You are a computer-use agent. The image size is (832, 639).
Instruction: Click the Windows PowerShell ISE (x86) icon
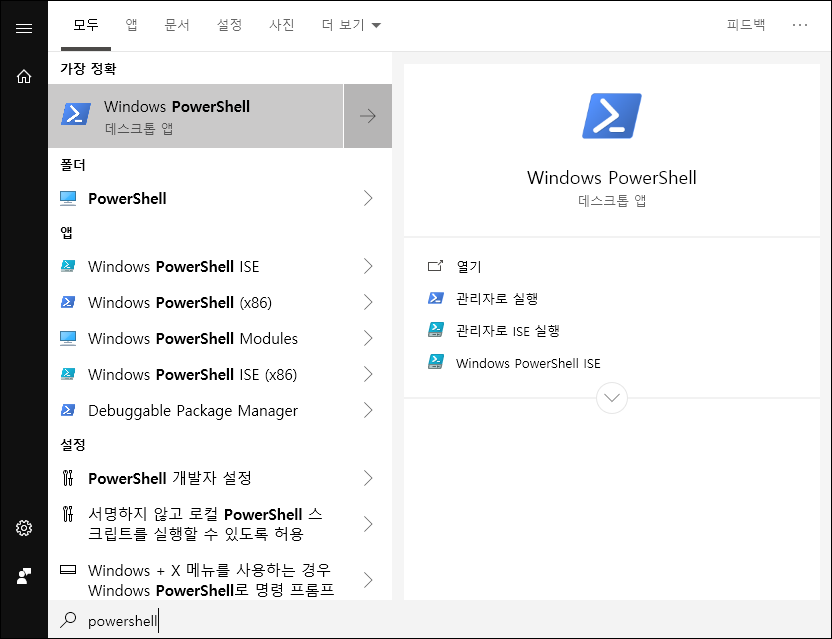[68, 374]
